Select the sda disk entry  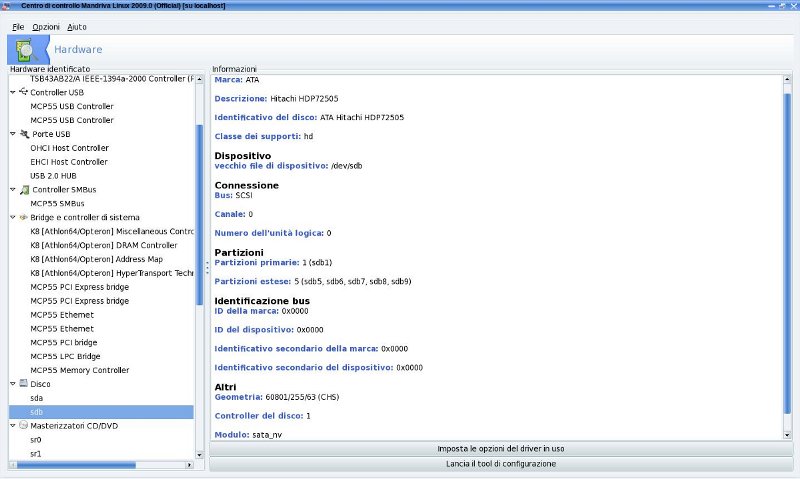tap(37, 398)
